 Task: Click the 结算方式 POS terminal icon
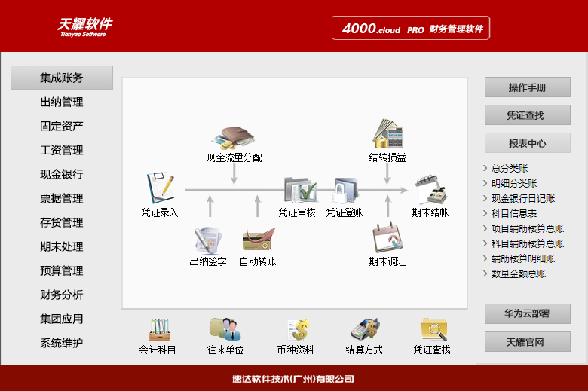pyautogui.click(x=366, y=329)
